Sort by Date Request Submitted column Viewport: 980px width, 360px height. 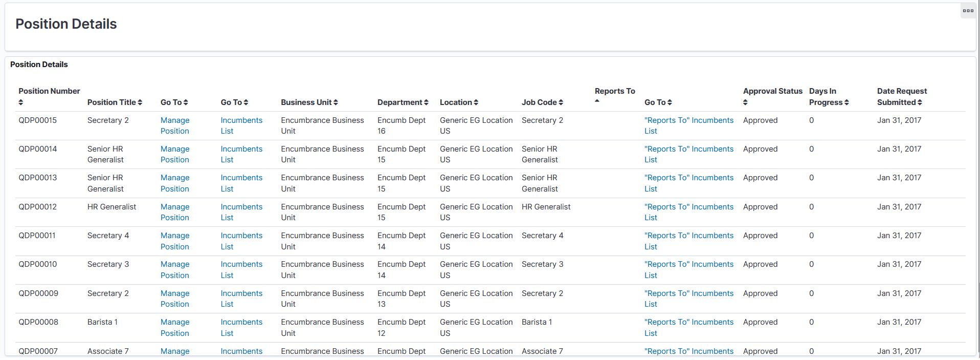point(920,102)
